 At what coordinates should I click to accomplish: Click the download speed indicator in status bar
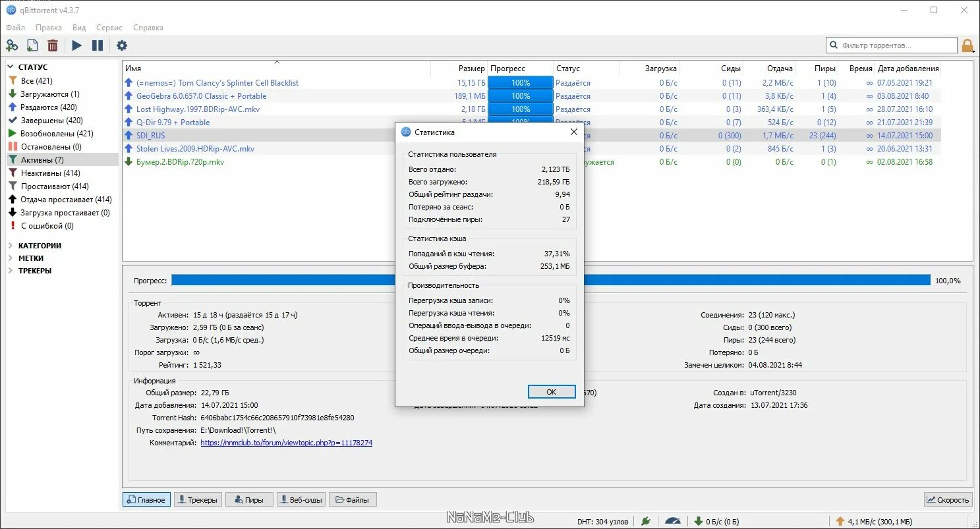point(716,521)
